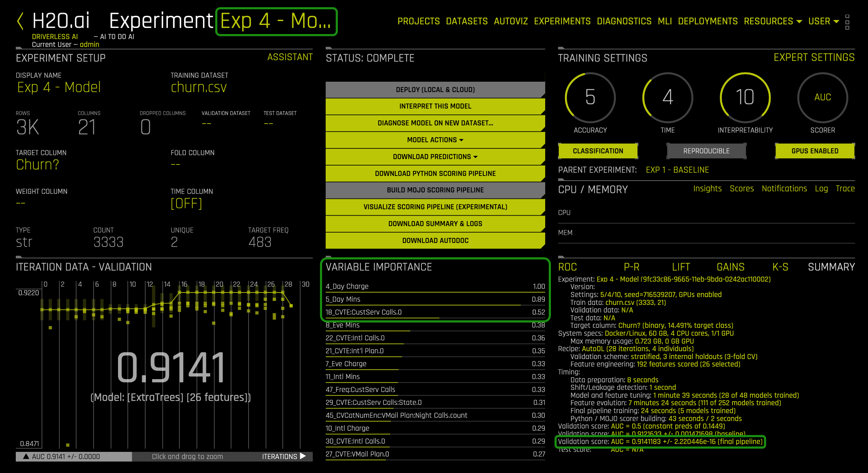Select the 18_CVTE:CustServ Calls.0 row

click(x=435, y=312)
